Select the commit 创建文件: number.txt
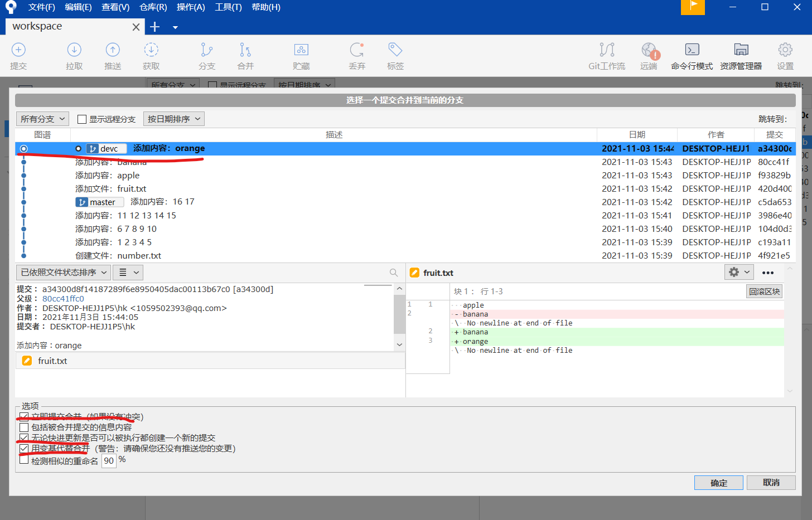This screenshot has height=520, width=812. pyautogui.click(x=405, y=255)
